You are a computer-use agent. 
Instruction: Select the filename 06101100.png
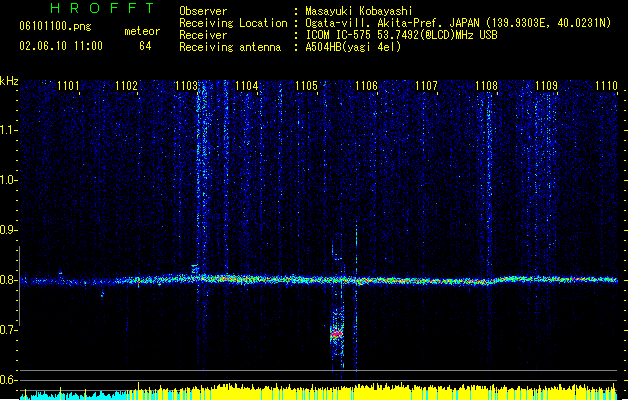tap(55, 26)
